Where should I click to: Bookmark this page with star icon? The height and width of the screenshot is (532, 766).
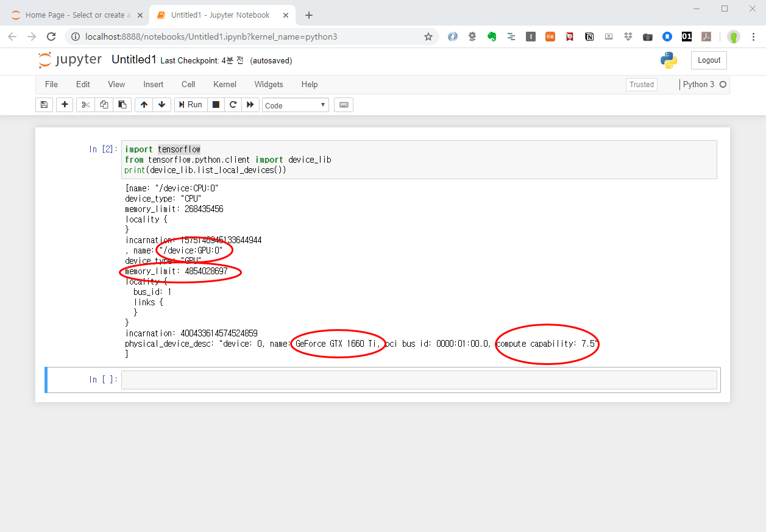[x=428, y=37]
